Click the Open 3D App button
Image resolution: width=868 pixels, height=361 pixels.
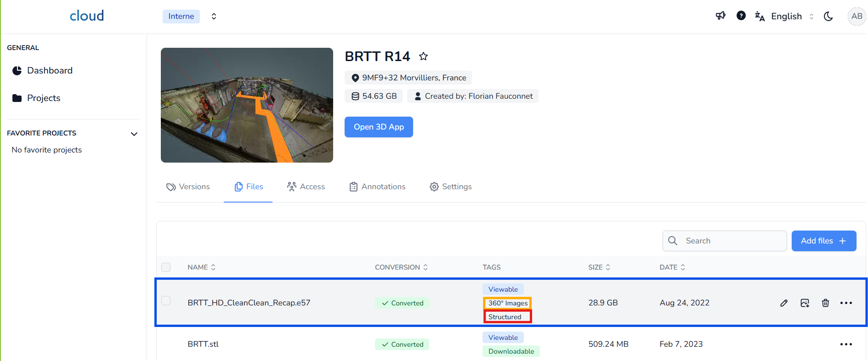point(379,127)
